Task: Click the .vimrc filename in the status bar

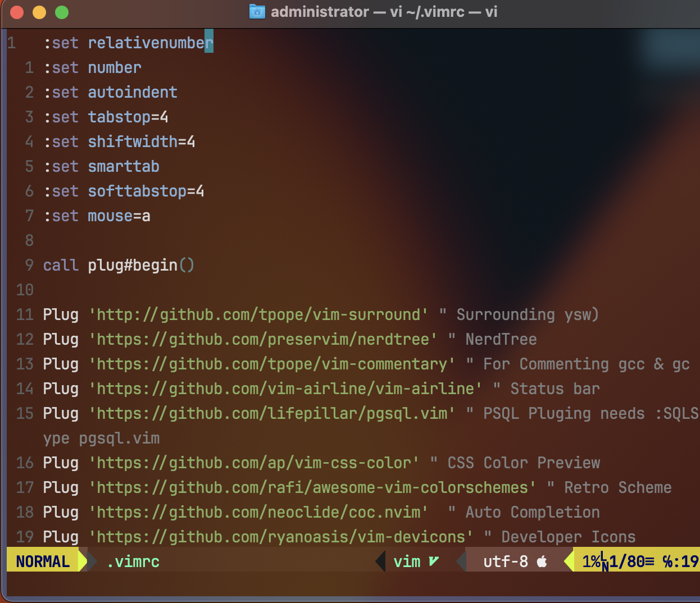Action: point(133,561)
